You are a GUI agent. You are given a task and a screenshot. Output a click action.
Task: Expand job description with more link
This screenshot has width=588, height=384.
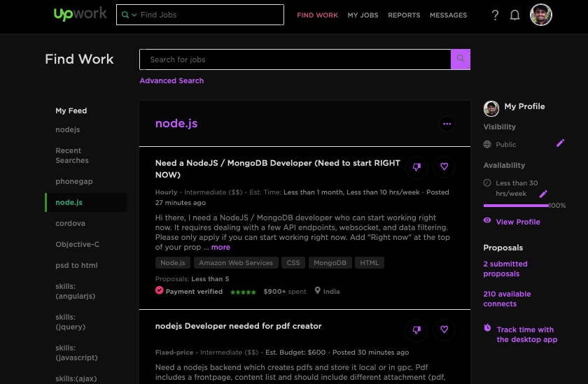pyautogui.click(x=220, y=248)
